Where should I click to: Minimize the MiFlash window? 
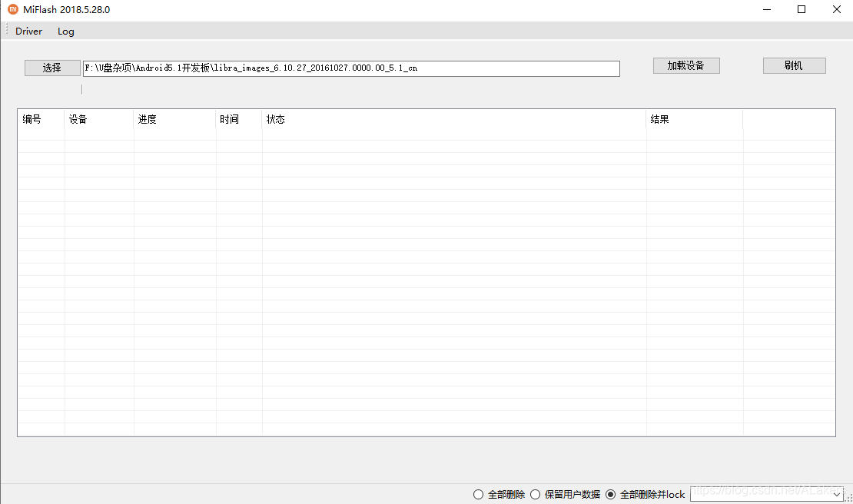[x=767, y=9]
